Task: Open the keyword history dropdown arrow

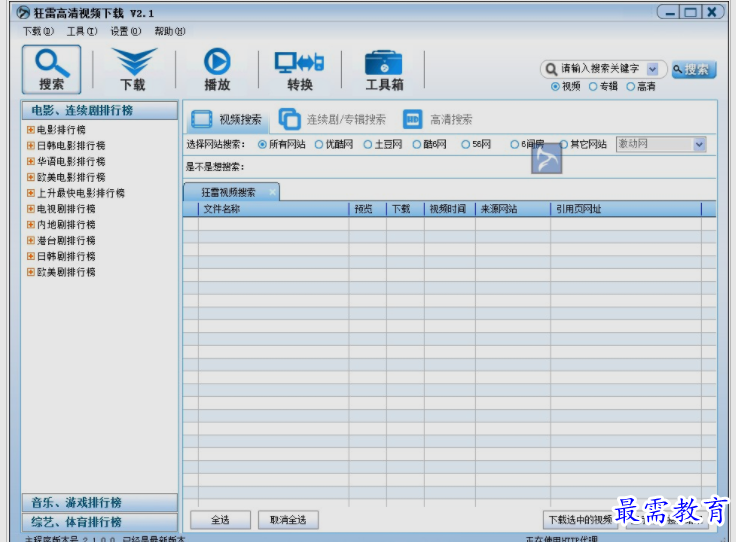Action: click(652, 69)
